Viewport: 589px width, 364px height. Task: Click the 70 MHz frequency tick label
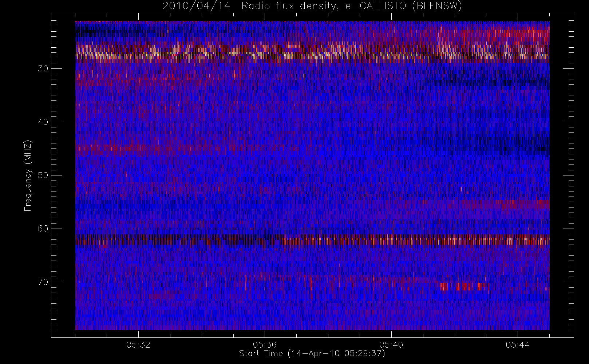point(43,282)
